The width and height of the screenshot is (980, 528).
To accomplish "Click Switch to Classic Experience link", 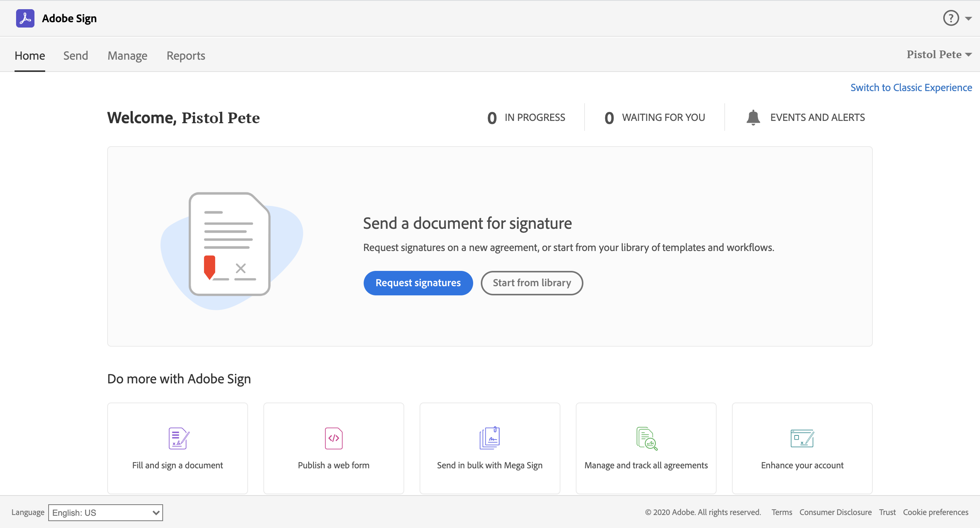I will pyautogui.click(x=911, y=88).
